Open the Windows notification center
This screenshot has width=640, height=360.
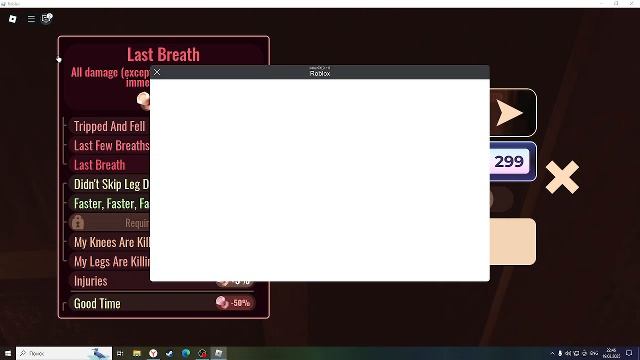629,353
